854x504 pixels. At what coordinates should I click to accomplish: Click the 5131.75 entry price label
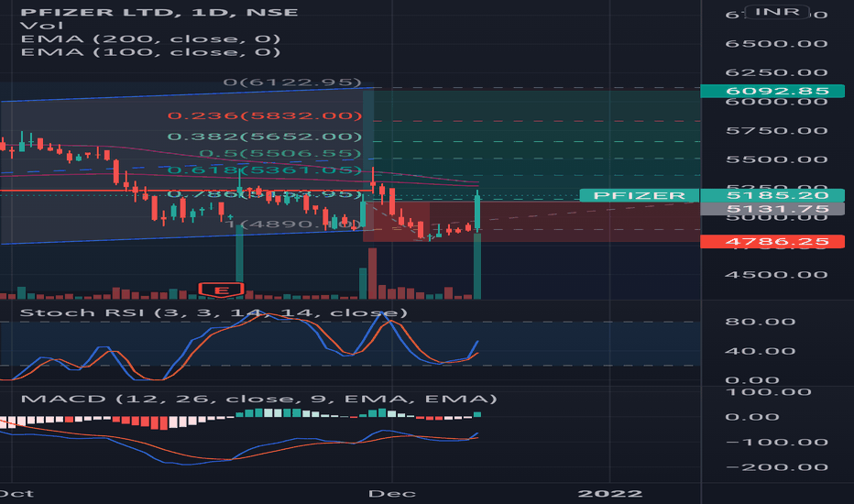click(x=772, y=209)
